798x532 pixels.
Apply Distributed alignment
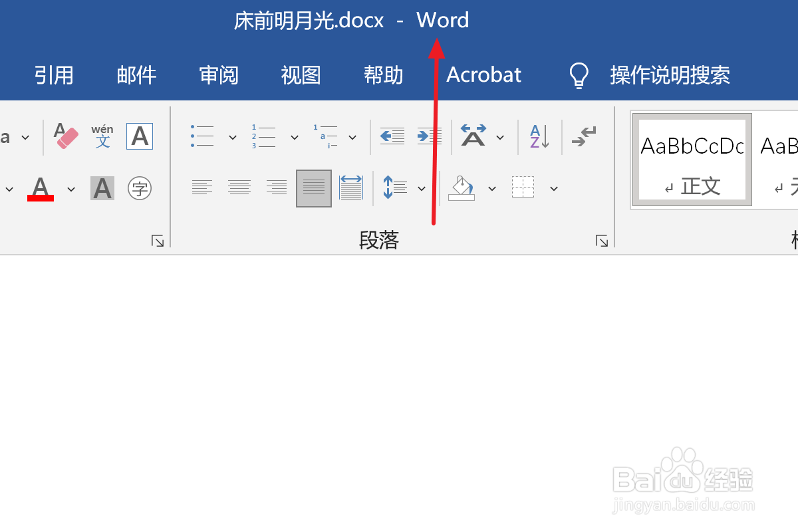coord(351,188)
